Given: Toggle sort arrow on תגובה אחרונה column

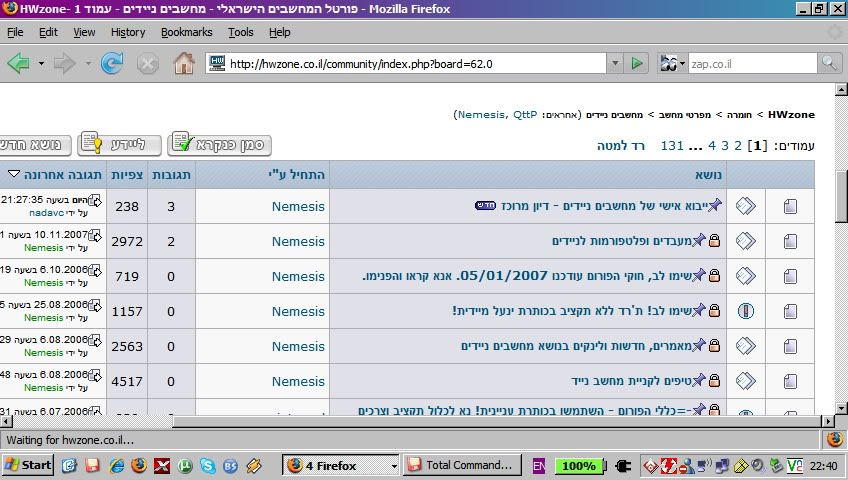Looking at the screenshot, I should pos(14,174).
